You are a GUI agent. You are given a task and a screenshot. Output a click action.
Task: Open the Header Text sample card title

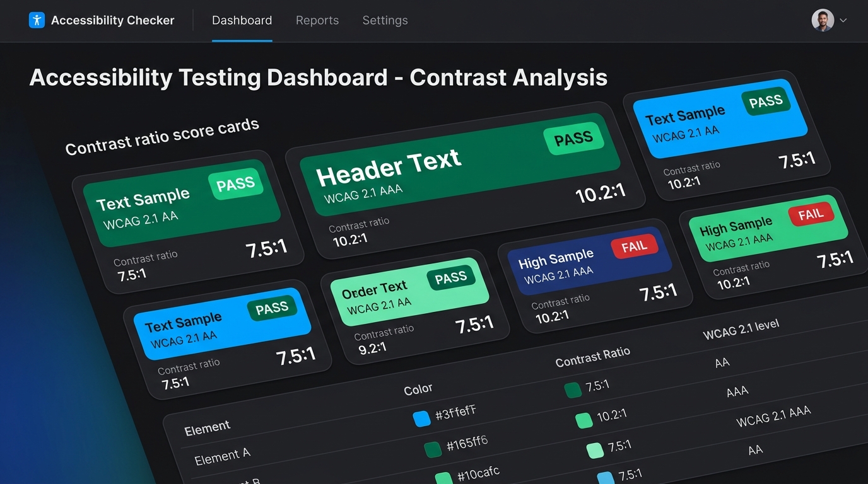pos(389,168)
